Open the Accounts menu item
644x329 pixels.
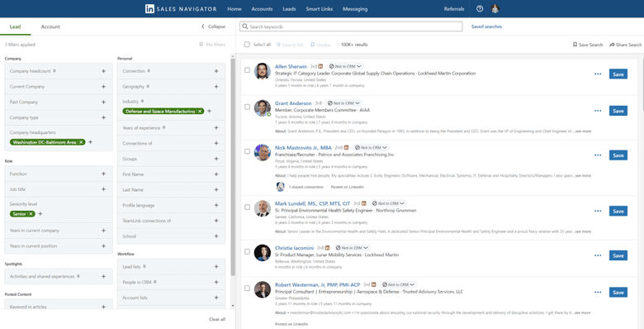click(x=262, y=8)
